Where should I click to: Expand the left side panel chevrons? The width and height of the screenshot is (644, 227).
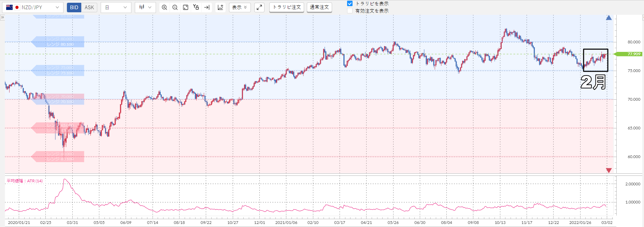pos(2,17)
